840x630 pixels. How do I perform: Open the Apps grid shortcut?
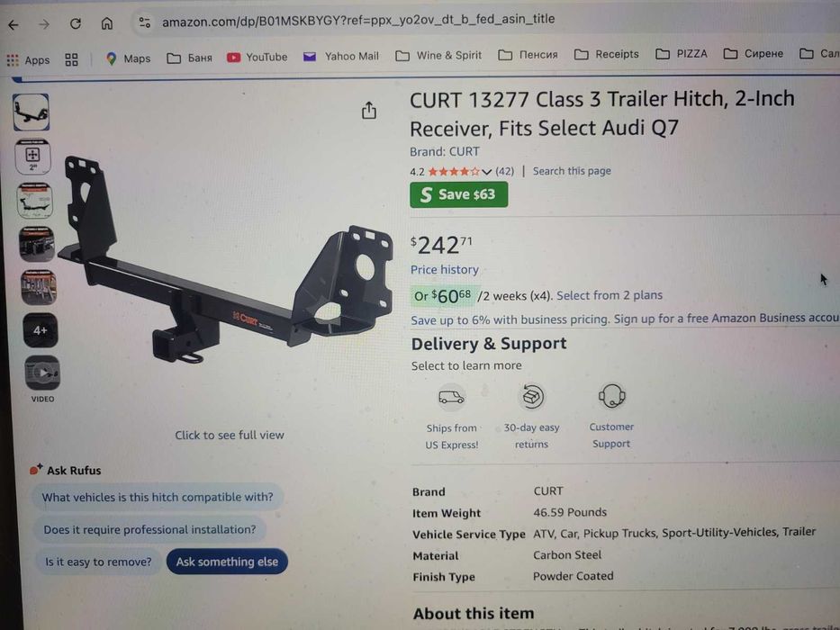[29, 60]
